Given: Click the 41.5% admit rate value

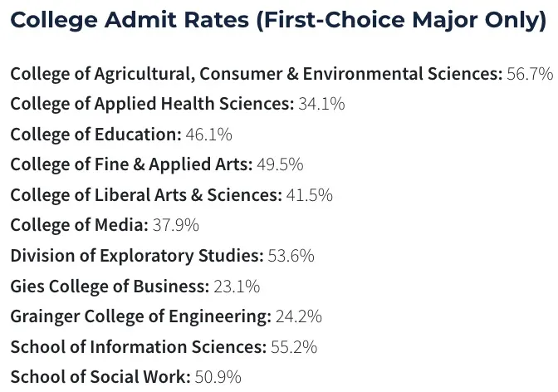Looking at the screenshot, I should pos(309,195).
